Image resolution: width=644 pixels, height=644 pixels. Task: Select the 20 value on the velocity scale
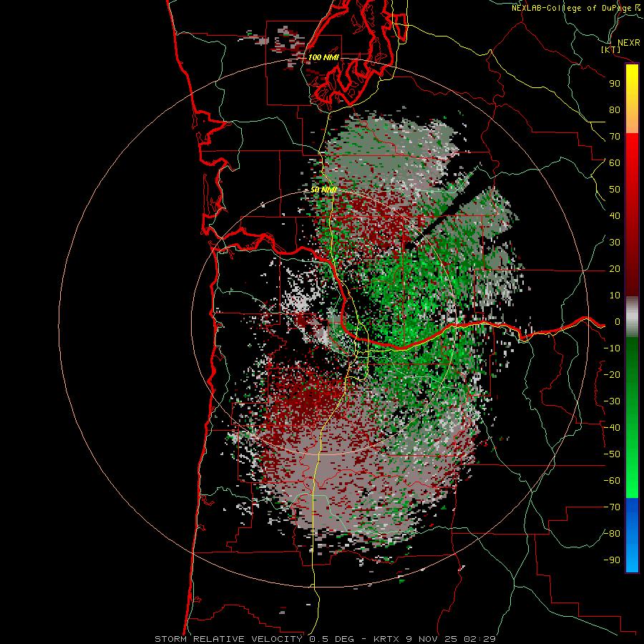(615, 268)
